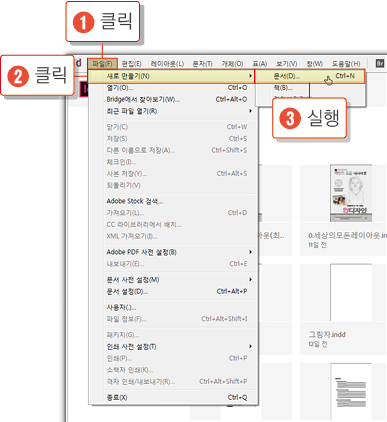Select 닫기(C) menu entry

pos(173,127)
